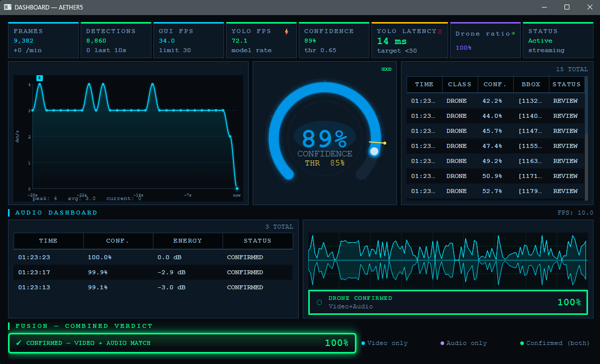Image resolution: width=600 pixels, height=364 pixels.
Task: Select the detection row with 52.7% confidence
Action: (x=496, y=192)
